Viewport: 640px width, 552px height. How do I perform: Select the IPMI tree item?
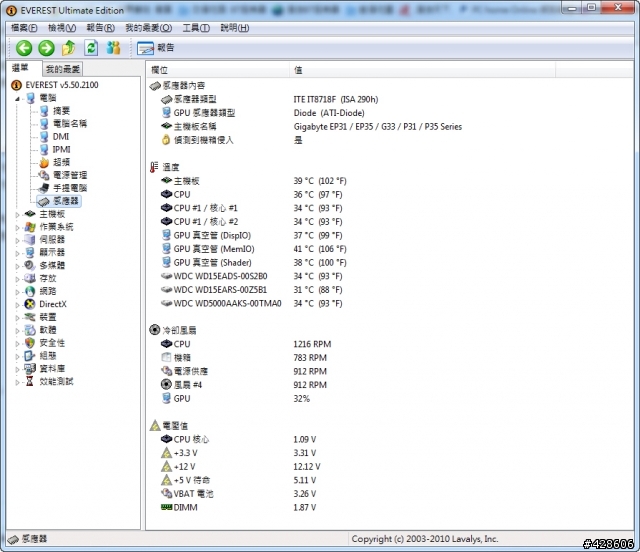coord(61,150)
